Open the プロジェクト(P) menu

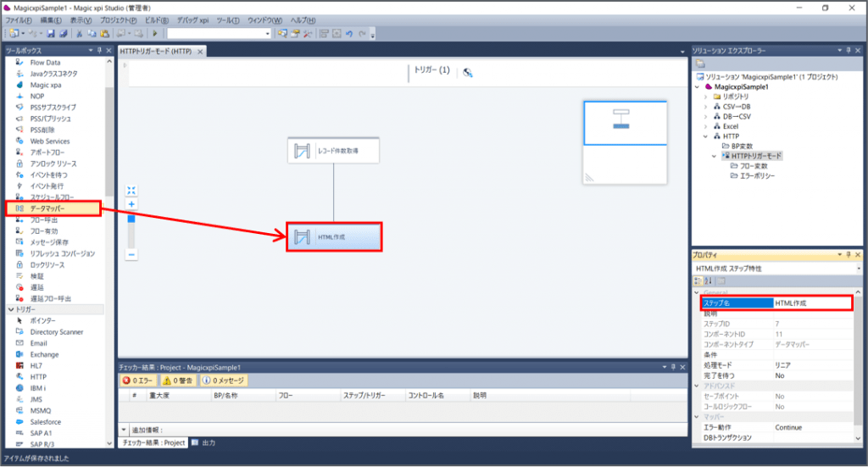(118, 19)
